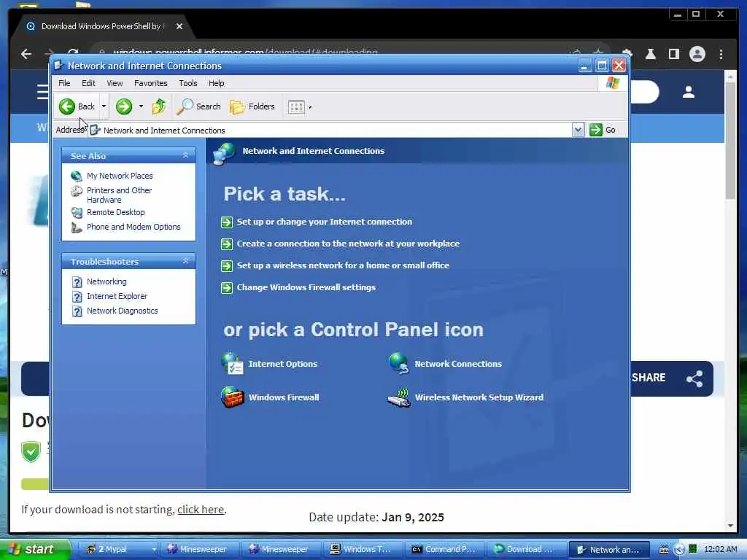The height and width of the screenshot is (560, 747).
Task: Expand the Views dropdown arrow
Action: (310, 107)
